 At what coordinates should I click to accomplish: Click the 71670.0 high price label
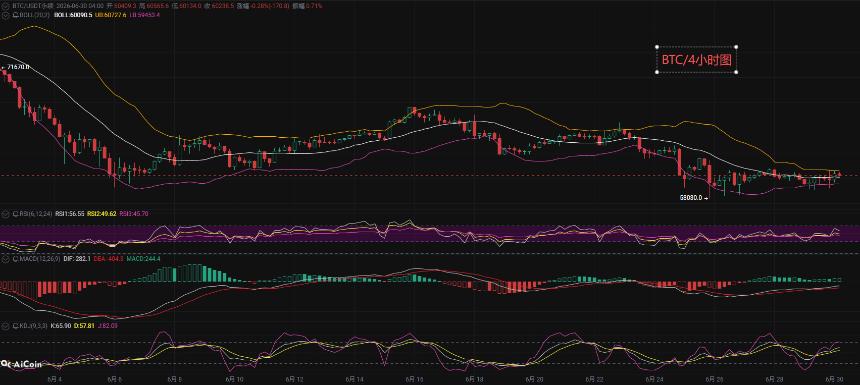tap(17, 67)
